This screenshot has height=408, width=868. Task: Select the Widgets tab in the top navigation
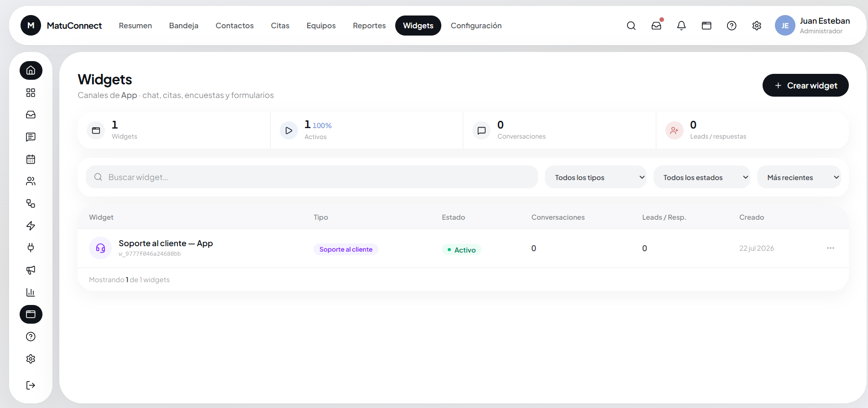pyautogui.click(x=418, y=26)
